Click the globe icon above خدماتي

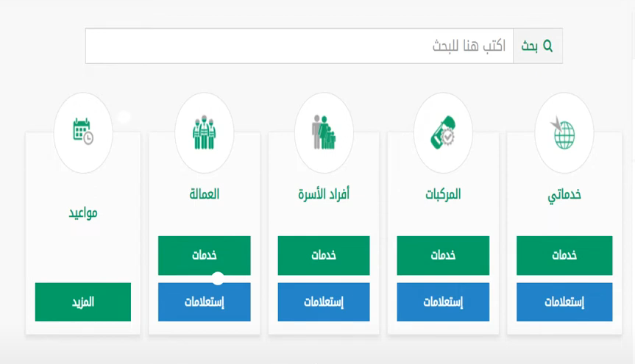pos(564,133)
